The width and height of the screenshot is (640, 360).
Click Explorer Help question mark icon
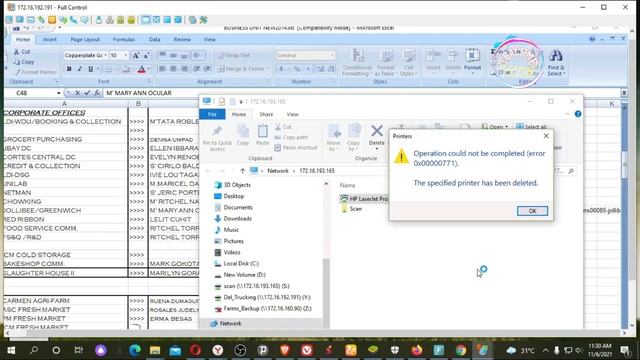[x=578, y=114]
